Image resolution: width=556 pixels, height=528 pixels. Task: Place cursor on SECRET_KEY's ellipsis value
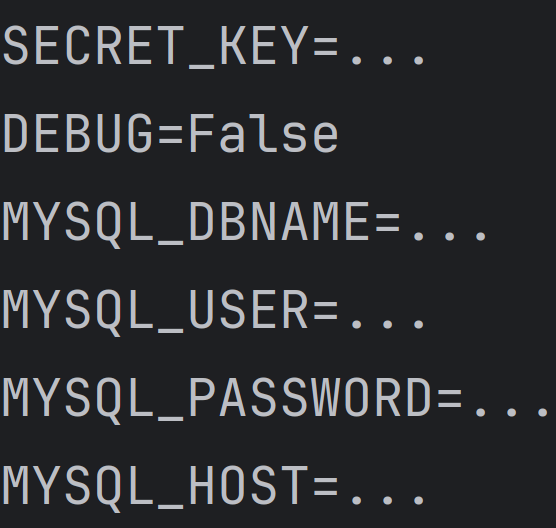click(x=388, y=59)
